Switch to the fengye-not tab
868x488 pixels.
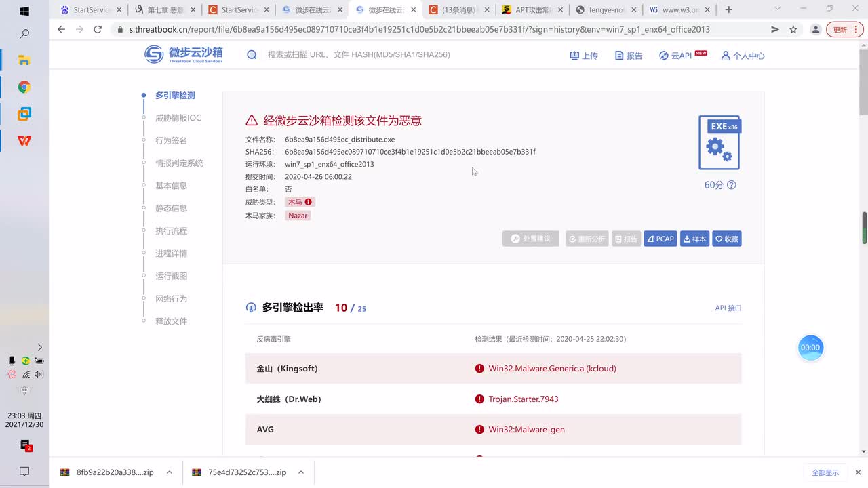click(x=605, y=9)
